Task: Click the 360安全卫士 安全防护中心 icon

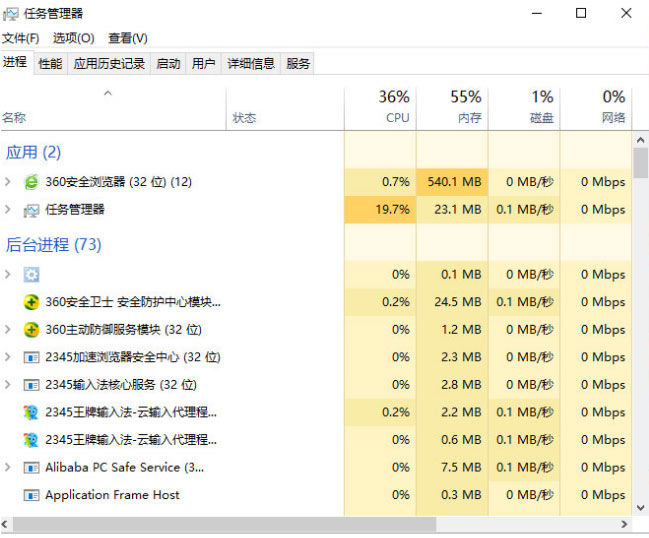Action: [31, 302]
